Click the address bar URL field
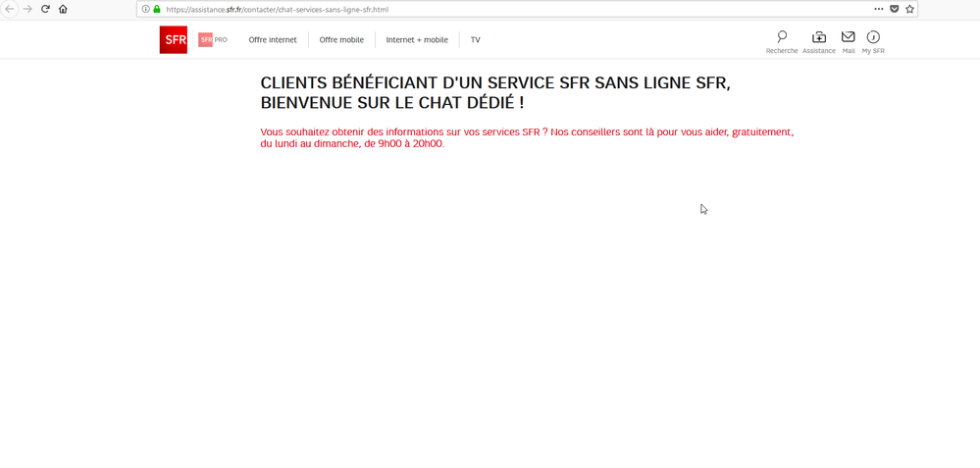The height and width of the screenshot is (468, 980). click(x=490, y=9)
